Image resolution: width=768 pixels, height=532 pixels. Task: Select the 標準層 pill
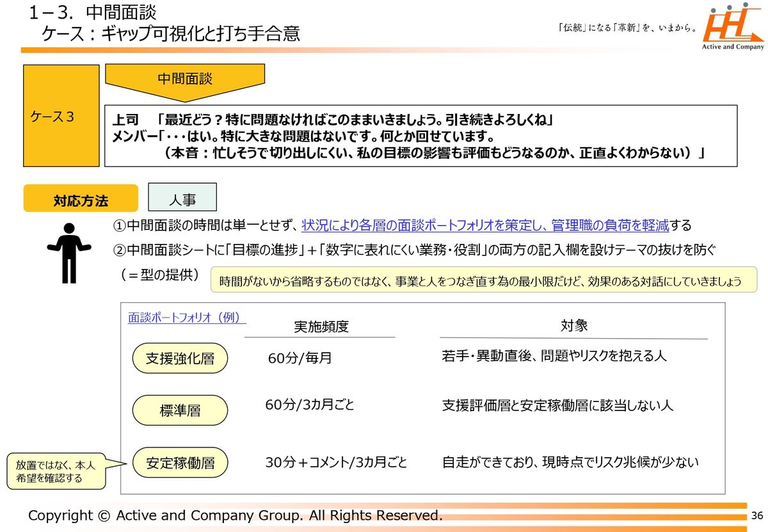tap(180, 410)
